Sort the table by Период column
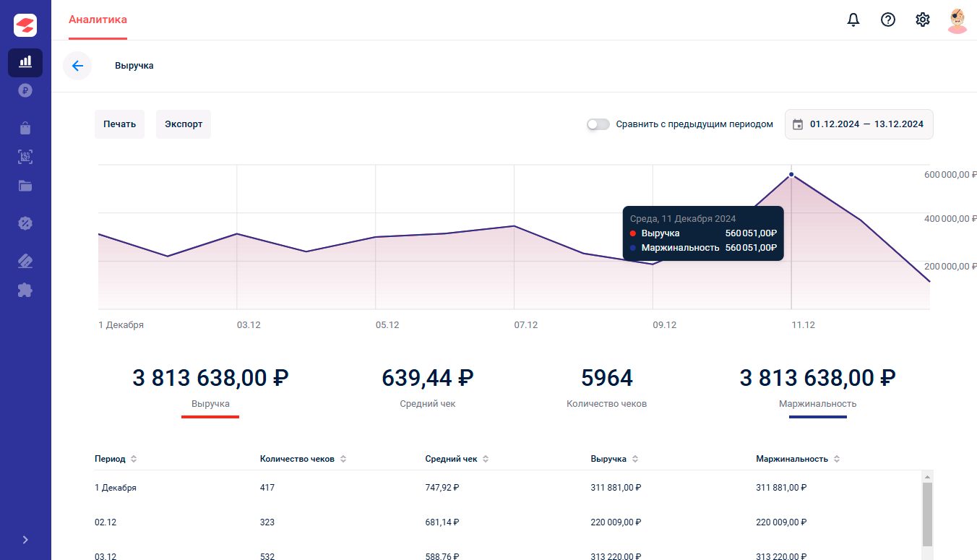Screen dimensions: 977x560 tap(116, 459)
